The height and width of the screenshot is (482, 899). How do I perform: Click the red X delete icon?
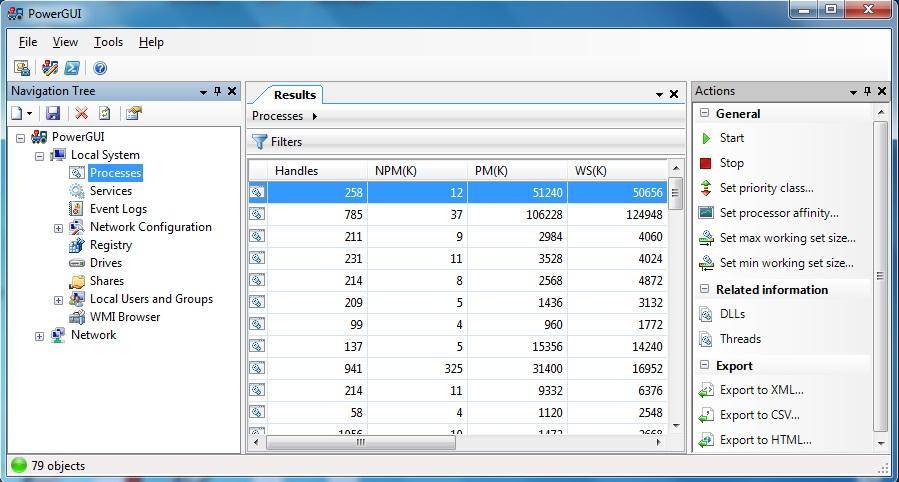click(81, 113)
